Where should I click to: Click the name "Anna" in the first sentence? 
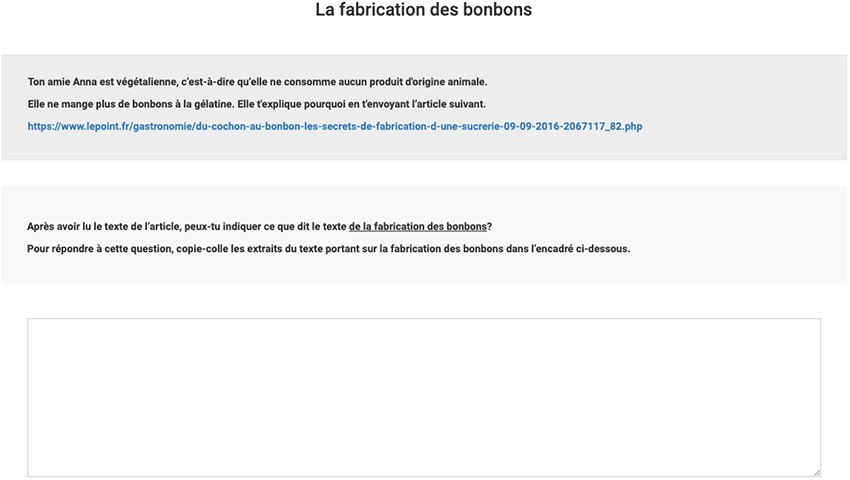85,82
